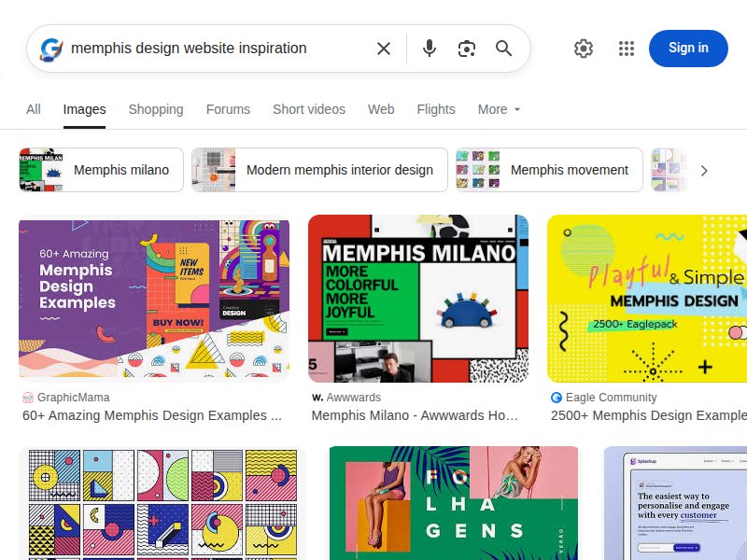This screenshot has height=560, width=747.
Task: Start a voice search with the microphone icon
Action: 430,49
